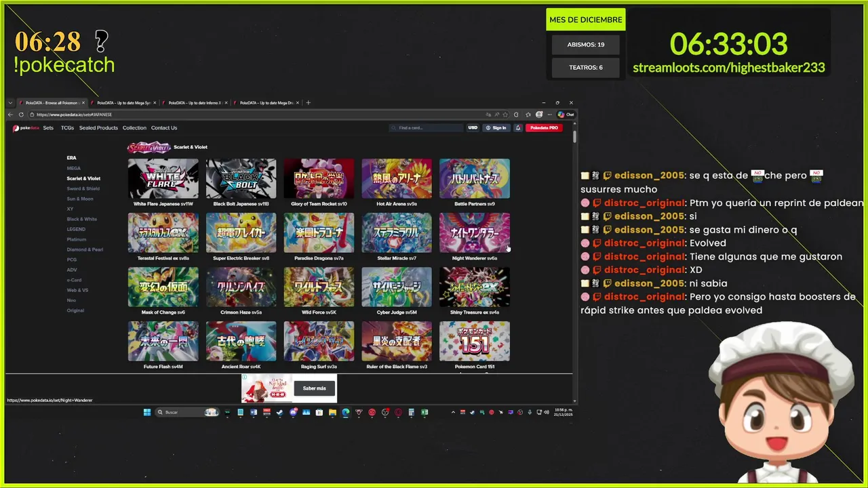This screenshot has width=868, height=488.
Task: Select the e-Card era
Action: (74, 280)
